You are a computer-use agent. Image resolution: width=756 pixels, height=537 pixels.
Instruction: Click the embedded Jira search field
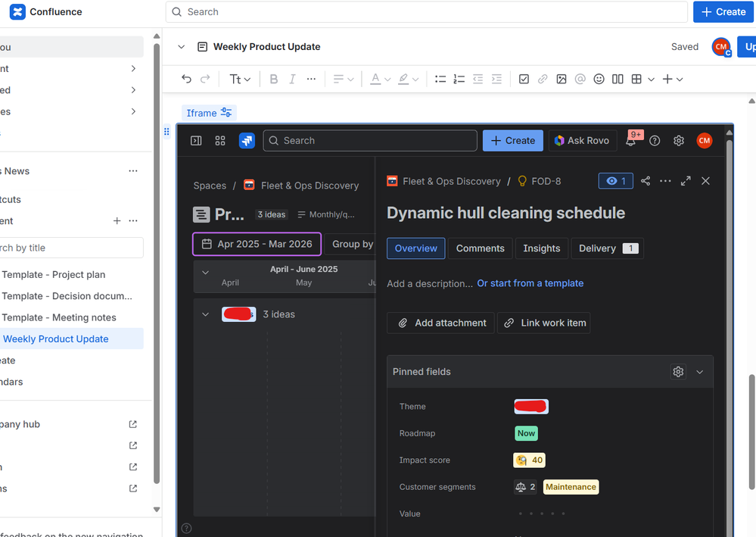tap(369, 140)
